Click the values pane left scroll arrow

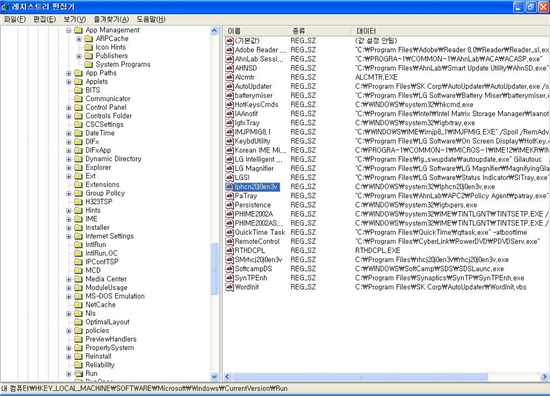[227, 377]
